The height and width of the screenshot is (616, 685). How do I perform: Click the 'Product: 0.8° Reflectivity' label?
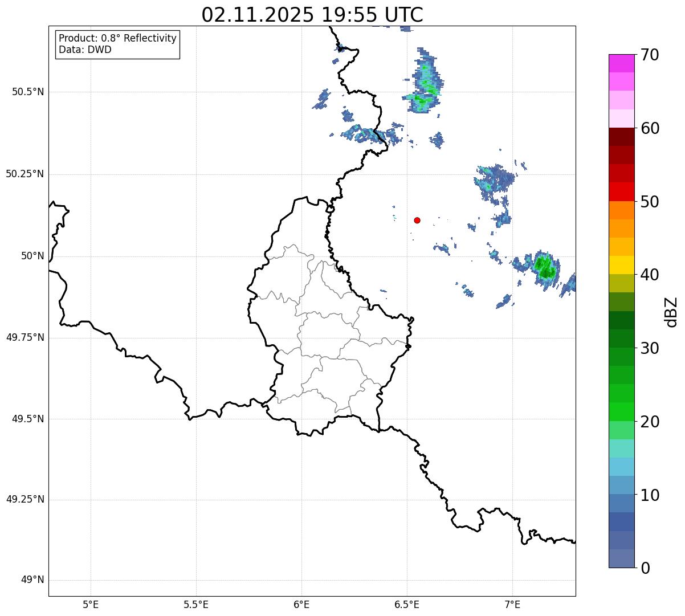pos(118,38)
